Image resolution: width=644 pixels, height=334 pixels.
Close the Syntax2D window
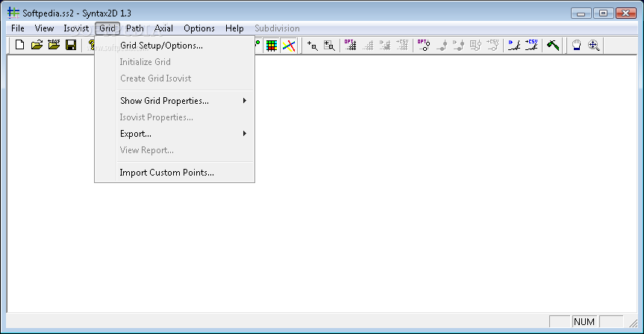pyautogui.click(x=626, y=13)
